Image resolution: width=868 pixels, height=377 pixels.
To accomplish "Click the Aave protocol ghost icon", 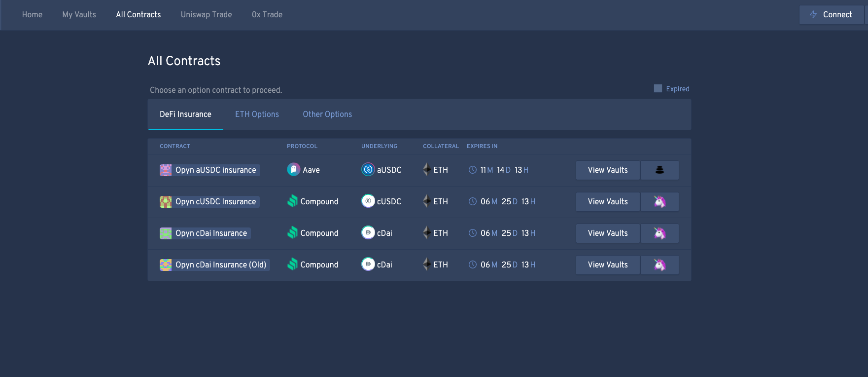I will coord(293,170).
